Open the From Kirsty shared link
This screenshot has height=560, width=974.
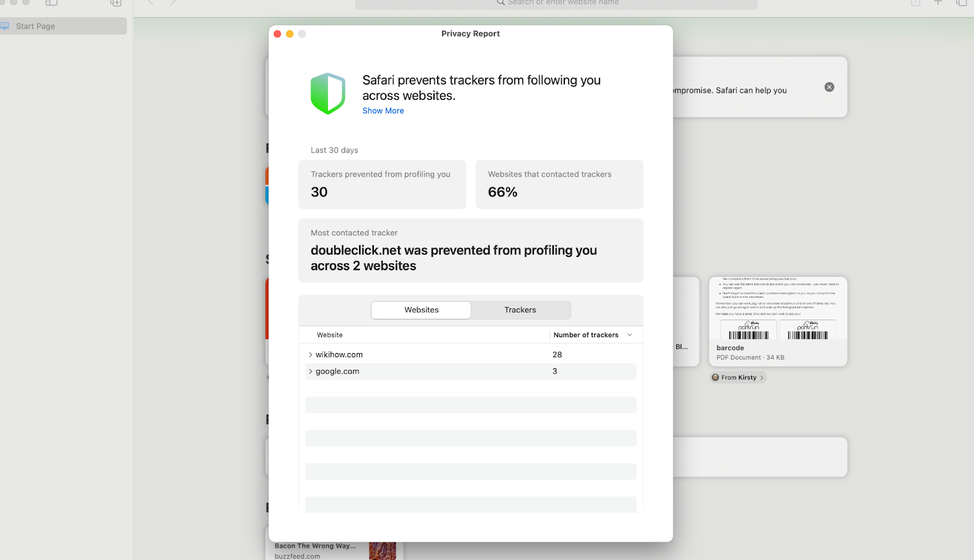(x=738, y=377)
